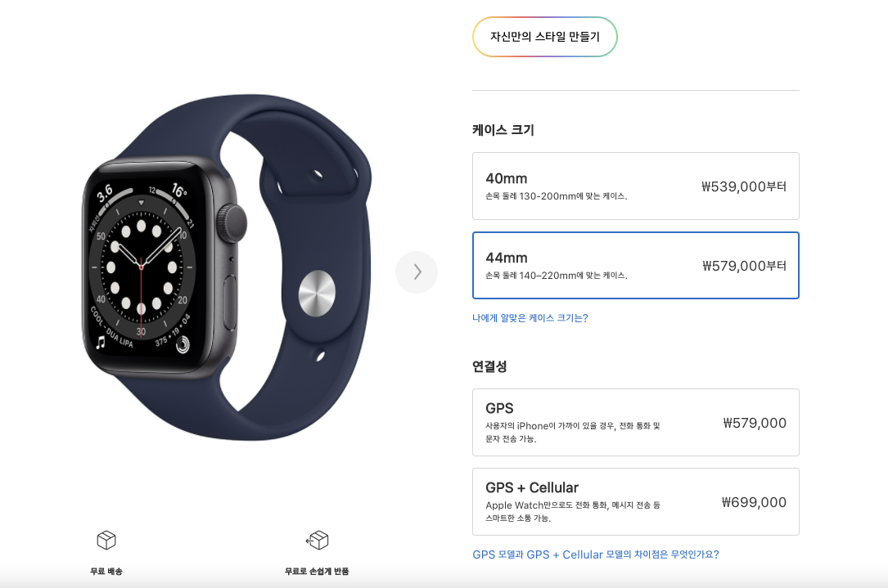Click the side button on the watch case

point(230,303)
